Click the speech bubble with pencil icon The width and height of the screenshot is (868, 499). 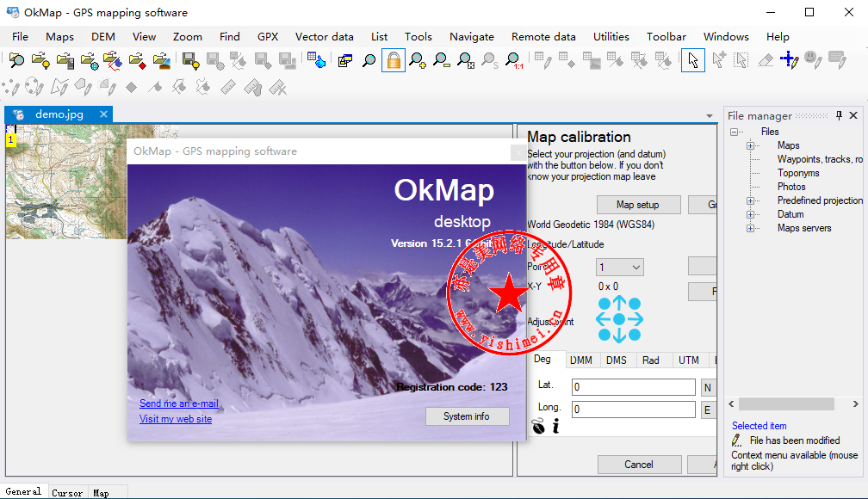(x=838, y=60)
